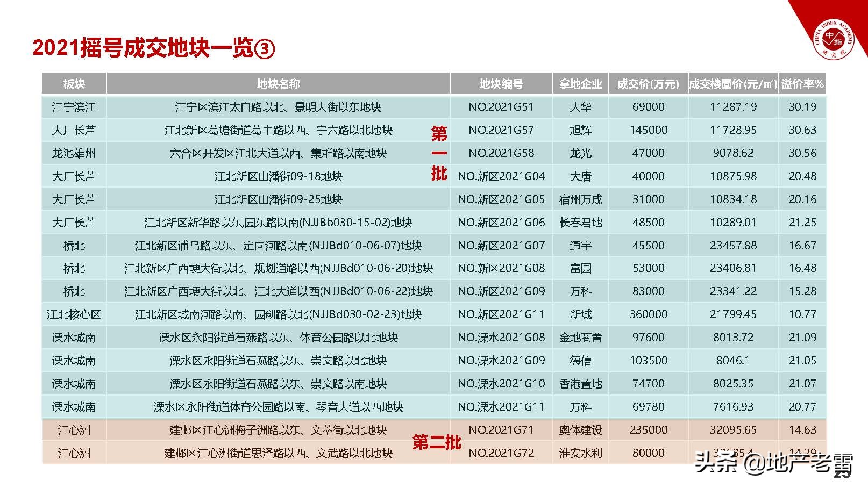Select the 龙光 company cell
The width and height of the screenshot is (868, 488).
click(581, 153)
